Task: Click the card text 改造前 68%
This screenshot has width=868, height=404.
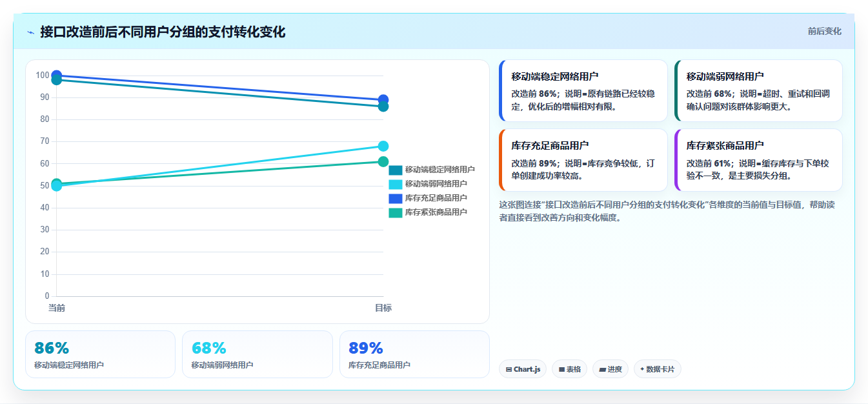Action: [710, 94]
